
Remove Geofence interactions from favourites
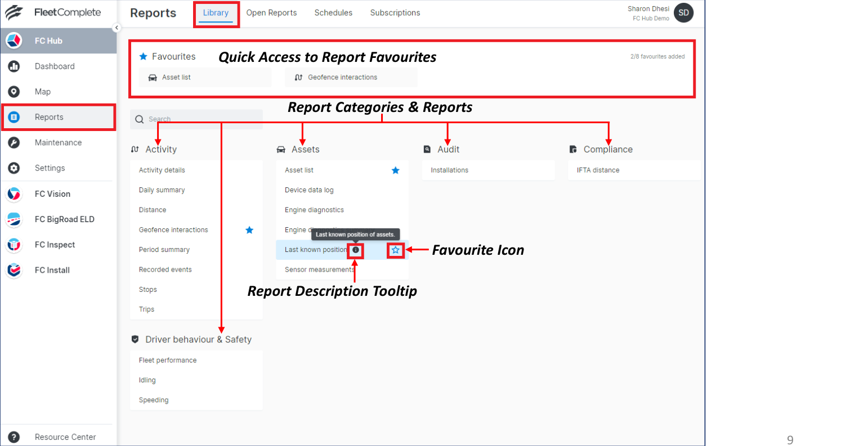(249, 229)
